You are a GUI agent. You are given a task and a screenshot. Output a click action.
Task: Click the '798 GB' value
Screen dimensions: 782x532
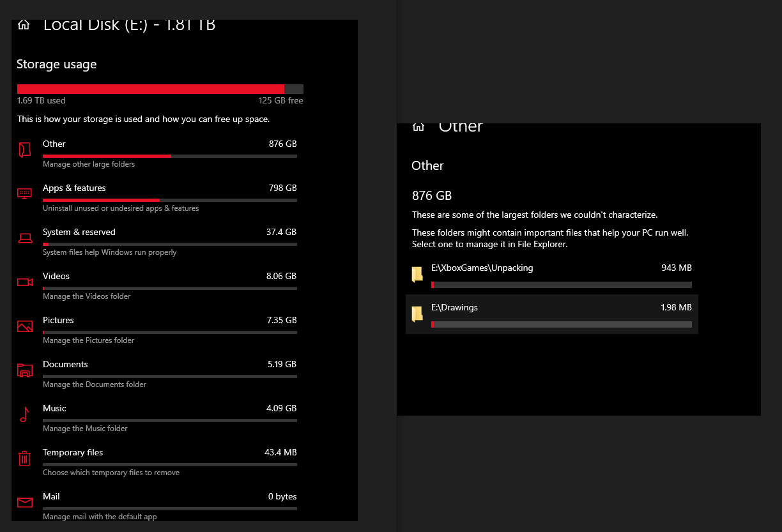coord(282,188)
